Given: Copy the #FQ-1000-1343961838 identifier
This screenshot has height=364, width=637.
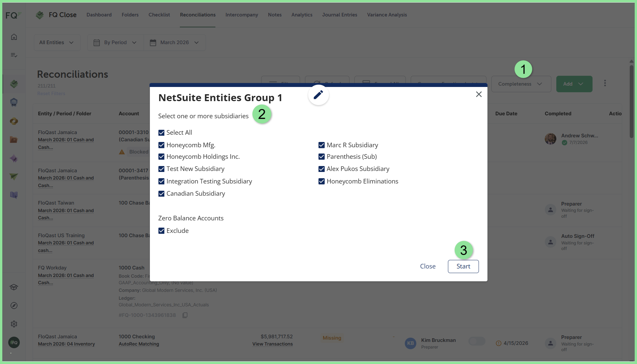Looking at the screenshot, I should pos(185,315).
